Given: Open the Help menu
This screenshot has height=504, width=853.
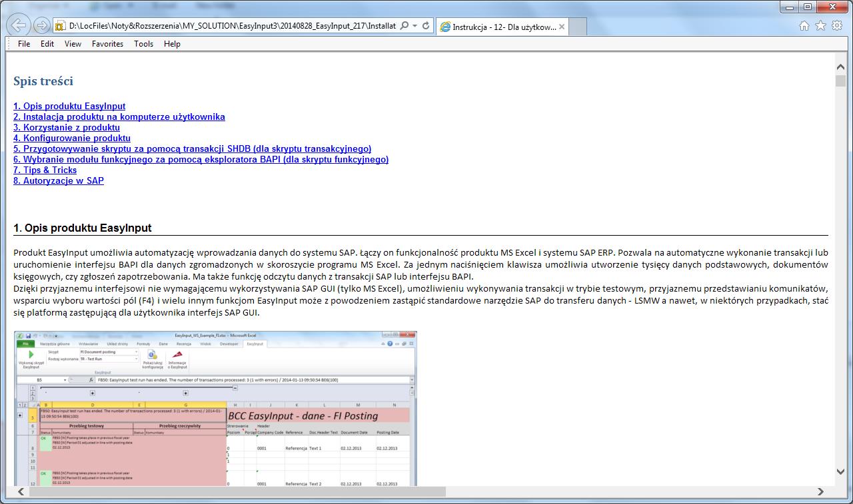Looking at the screenshot, I should pos(172,44).
